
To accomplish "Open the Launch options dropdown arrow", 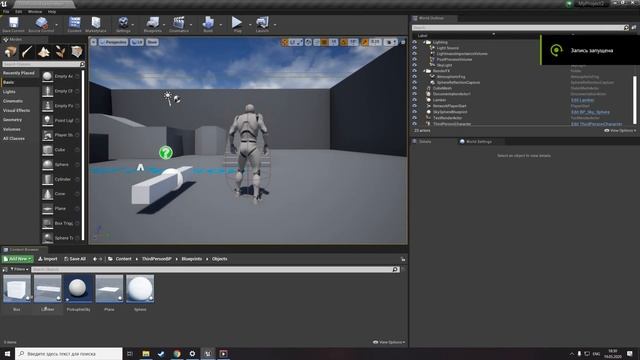I will pyautogui.click(x=275, y=24).
